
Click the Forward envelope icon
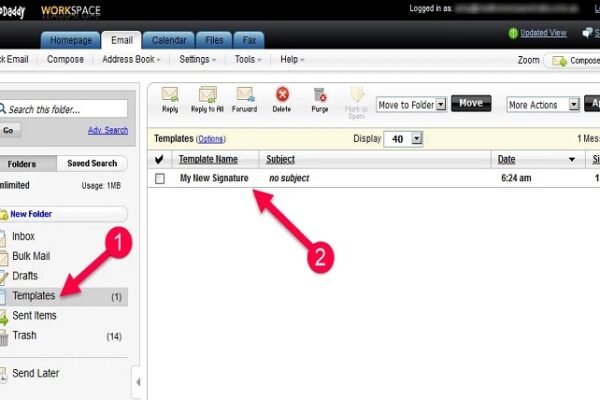(245, 95)
